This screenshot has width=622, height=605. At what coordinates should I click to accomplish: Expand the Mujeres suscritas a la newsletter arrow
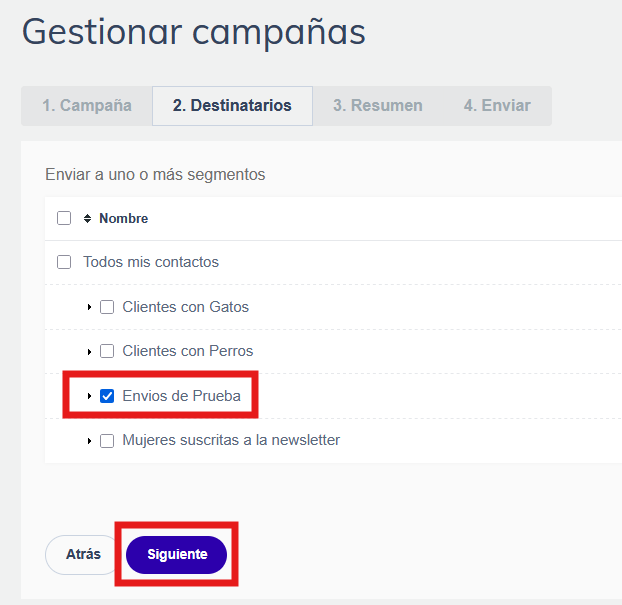tap(89, 441)
